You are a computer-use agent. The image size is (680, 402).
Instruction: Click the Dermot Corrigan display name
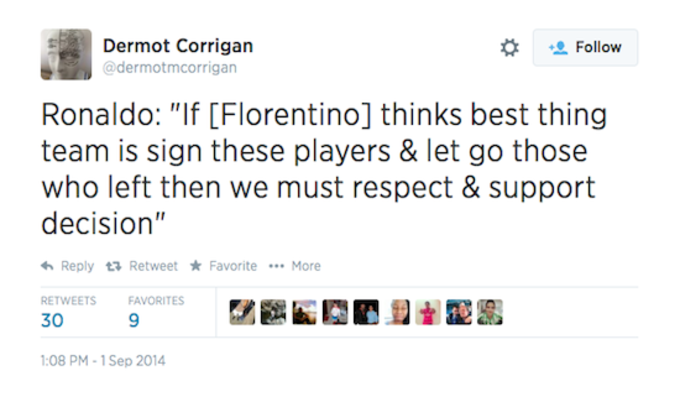point(178,46)
